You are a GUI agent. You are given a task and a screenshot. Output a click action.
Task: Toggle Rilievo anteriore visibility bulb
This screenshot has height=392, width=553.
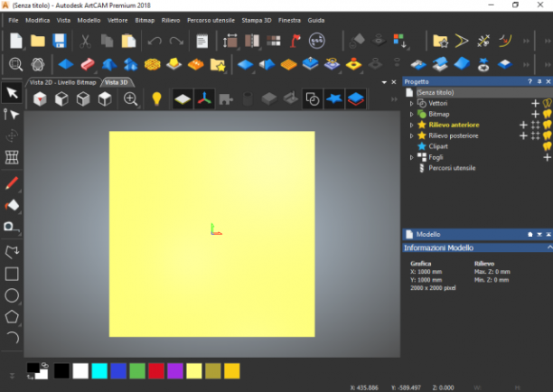[x=547, y=125]
